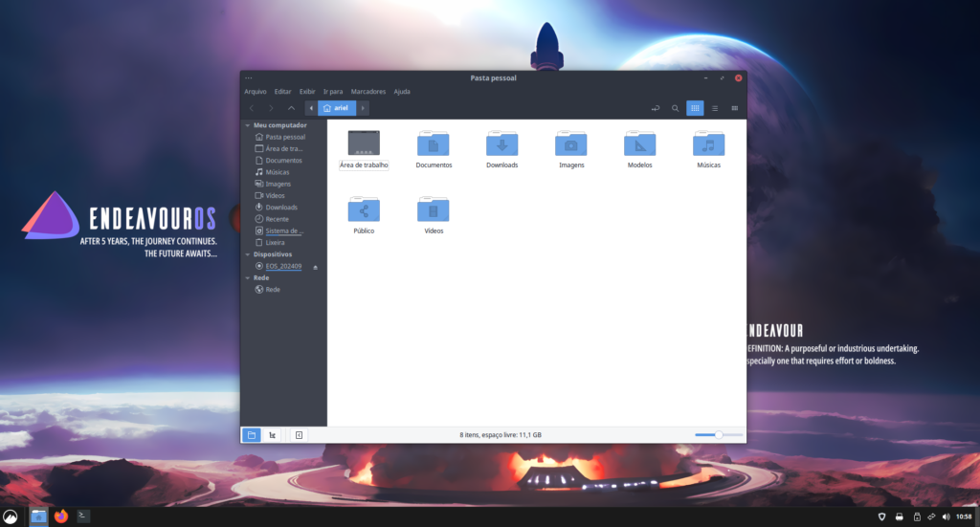Switch to icon grid view
This screenshot has width=980, height=527.
[695, 108]
